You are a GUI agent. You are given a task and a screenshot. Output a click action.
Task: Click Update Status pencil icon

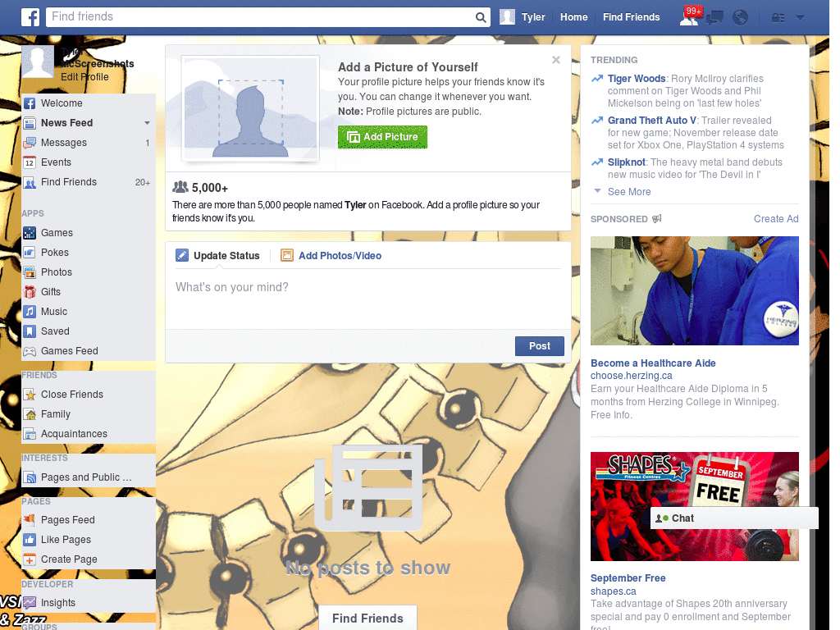click(x=182, y=256)
